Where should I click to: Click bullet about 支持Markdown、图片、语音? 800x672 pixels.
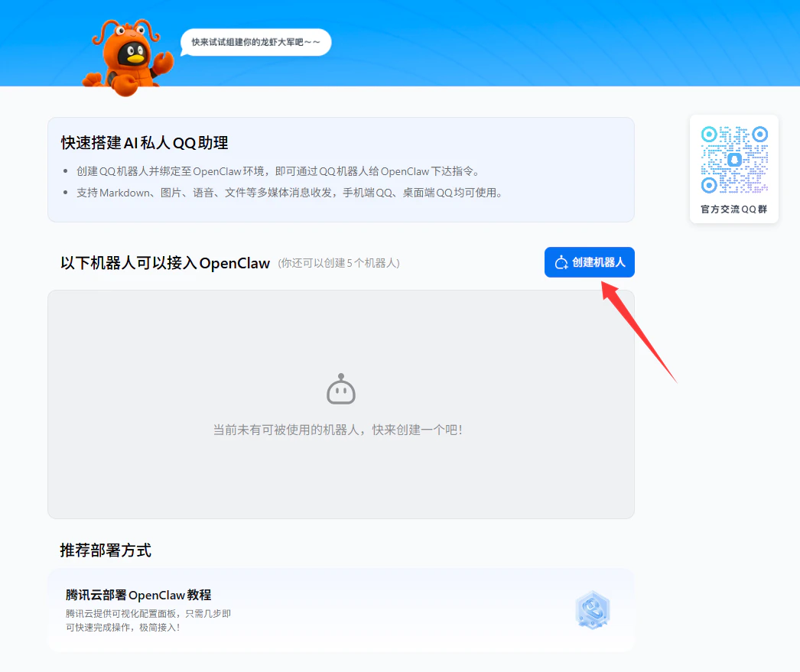290,193
